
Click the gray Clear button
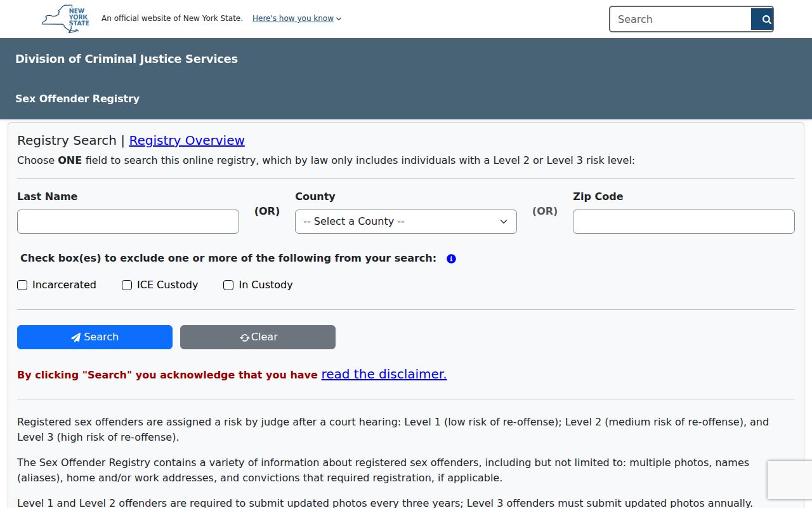point(258,337)
